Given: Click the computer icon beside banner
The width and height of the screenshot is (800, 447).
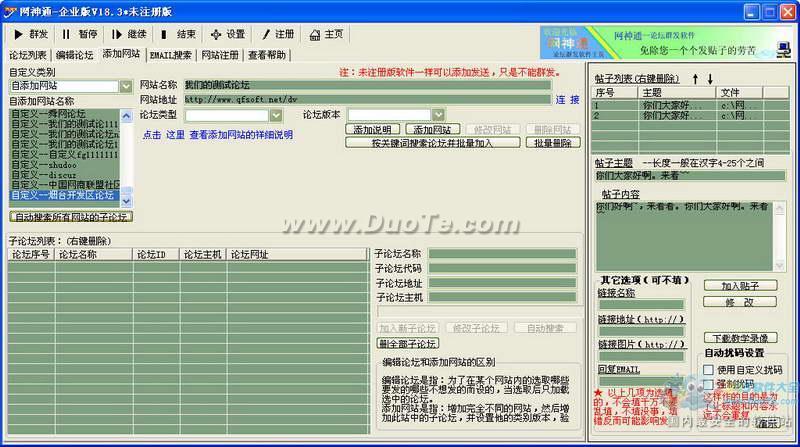Looking at the screenshot, I should click(783, 49).
